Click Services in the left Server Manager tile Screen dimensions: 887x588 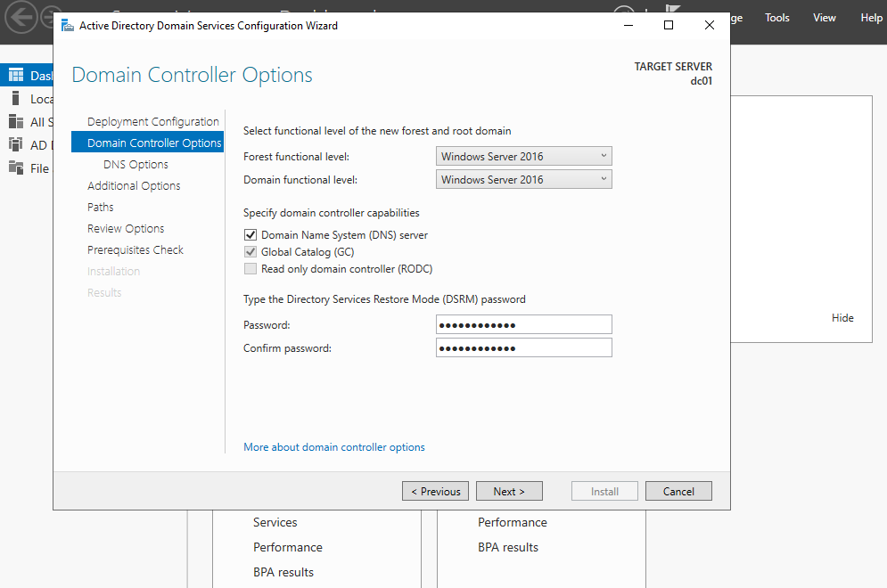pos(275,522)
